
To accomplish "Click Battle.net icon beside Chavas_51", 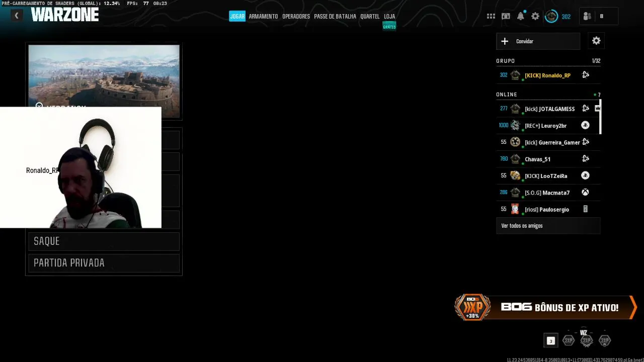I will (x=585, y=158).
